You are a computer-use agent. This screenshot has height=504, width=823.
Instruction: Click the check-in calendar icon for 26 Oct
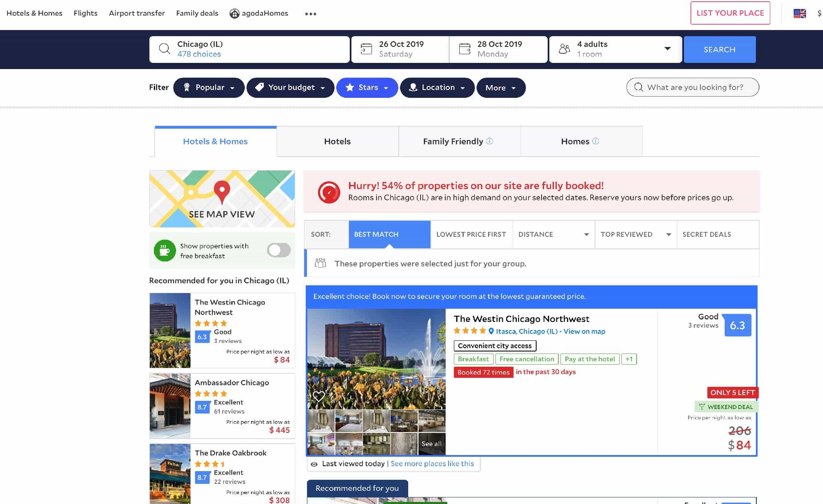coord(366,49)
